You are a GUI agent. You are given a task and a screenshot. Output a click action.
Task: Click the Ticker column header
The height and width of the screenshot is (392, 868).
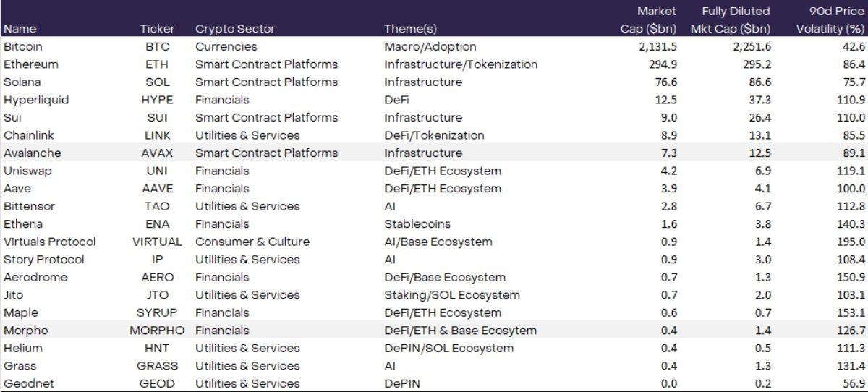pyautogui.click(x=157, y=29)
